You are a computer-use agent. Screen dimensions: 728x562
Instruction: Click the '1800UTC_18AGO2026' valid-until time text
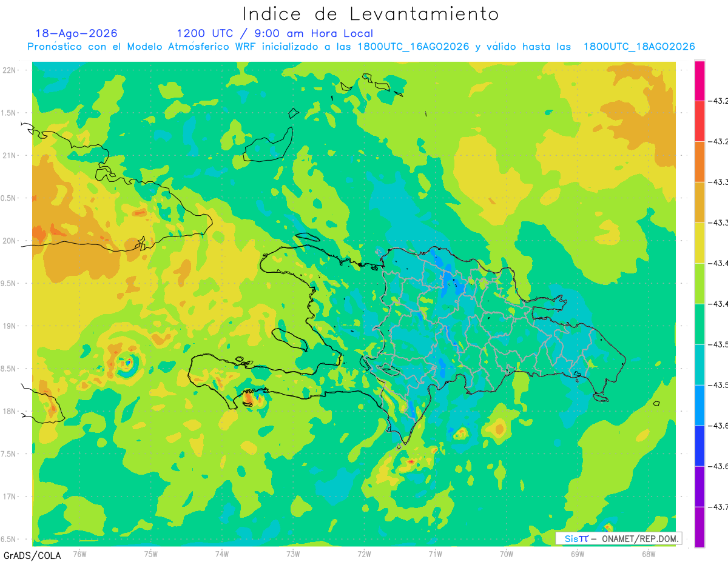639,47
